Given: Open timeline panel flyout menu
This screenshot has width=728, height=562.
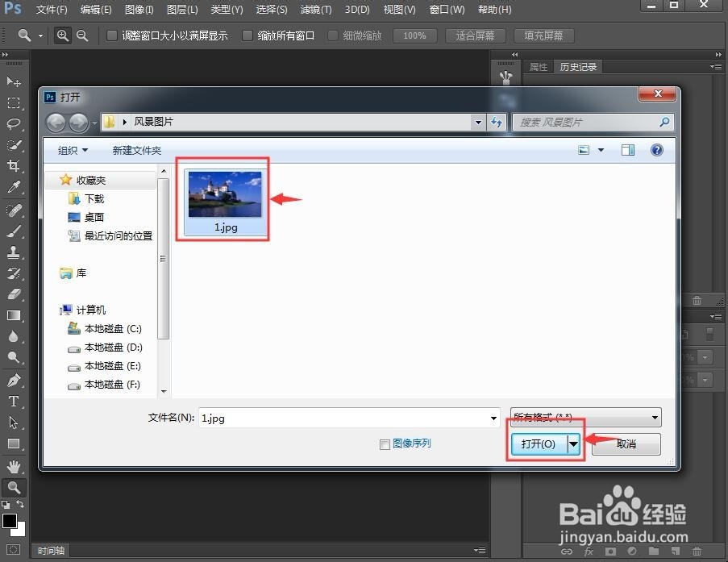Looking at the screenshot, I should (x=480, y=551).
